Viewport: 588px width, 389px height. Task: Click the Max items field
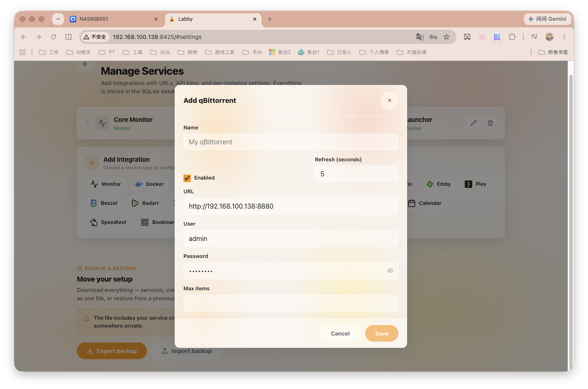[290, 303]
